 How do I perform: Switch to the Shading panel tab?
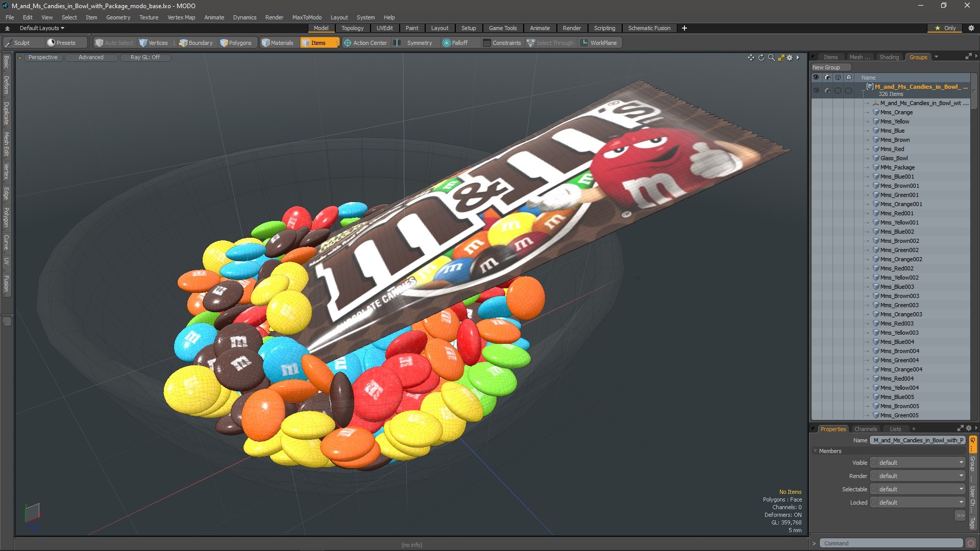coord(889,57)
